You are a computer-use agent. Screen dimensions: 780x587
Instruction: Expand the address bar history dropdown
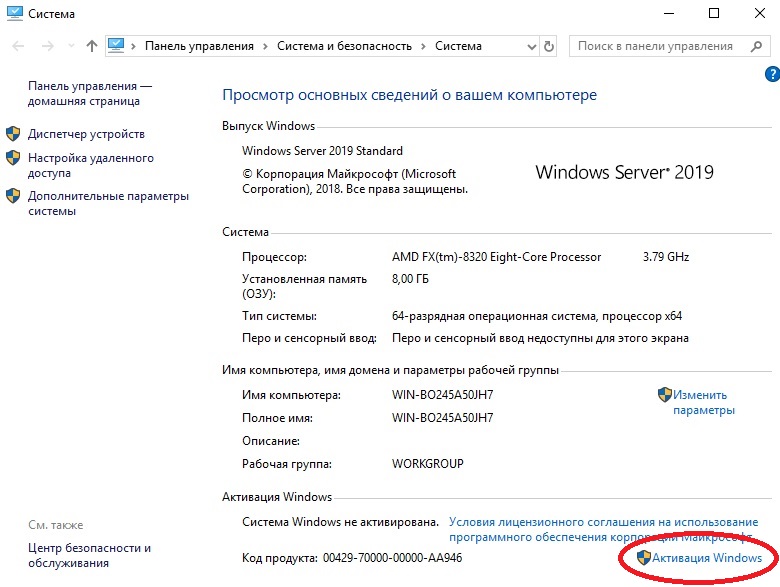point(529,46)
